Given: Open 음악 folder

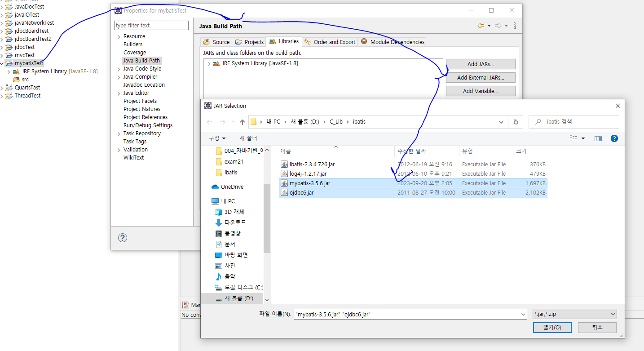Looking at the screenshot, I should 229,277.
